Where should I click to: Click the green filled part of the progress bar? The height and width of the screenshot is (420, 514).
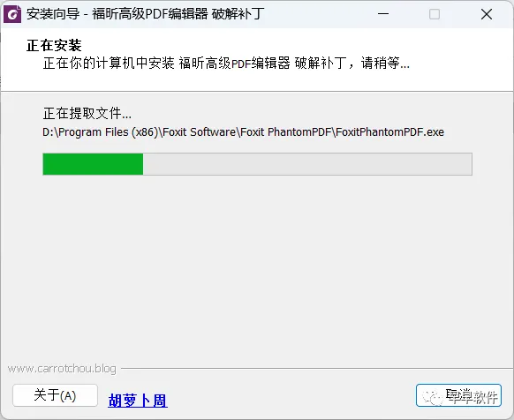[x=93, y=164]
